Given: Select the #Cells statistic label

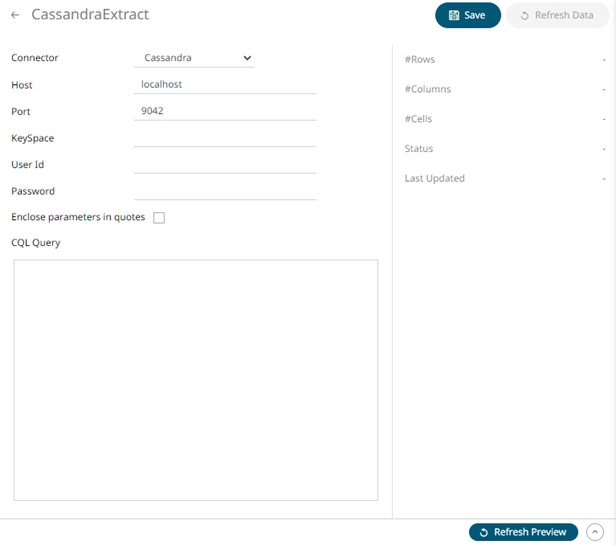Looking at the screenshot, I should click(x=418, y=119).
